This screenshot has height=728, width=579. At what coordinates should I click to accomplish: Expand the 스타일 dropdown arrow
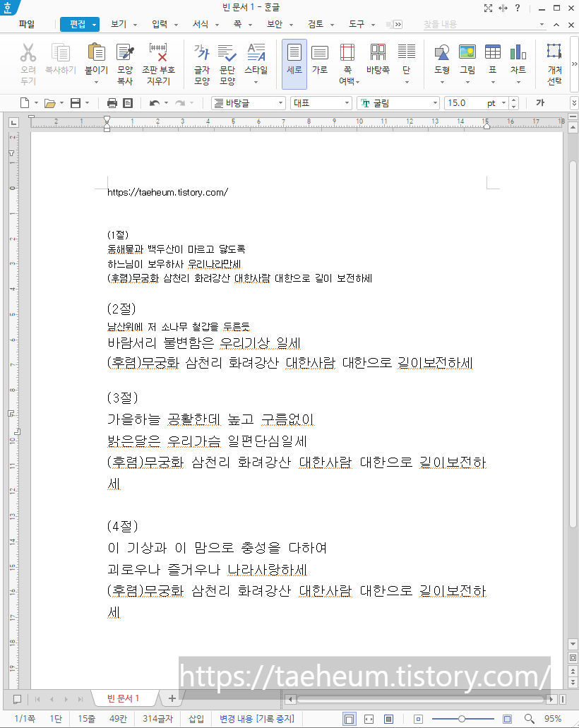(256, 83)
